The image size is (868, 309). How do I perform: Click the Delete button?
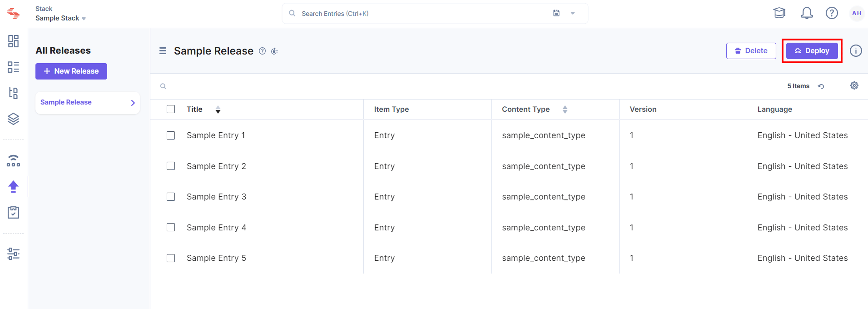[751, 51]
